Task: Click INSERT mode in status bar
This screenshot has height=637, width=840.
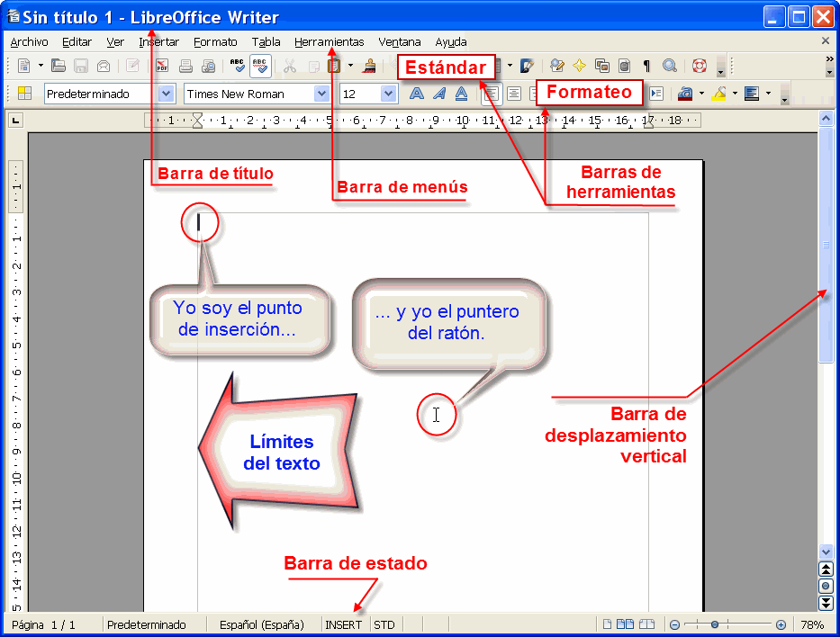Action: pyautogui.click(x=343, y=624)
